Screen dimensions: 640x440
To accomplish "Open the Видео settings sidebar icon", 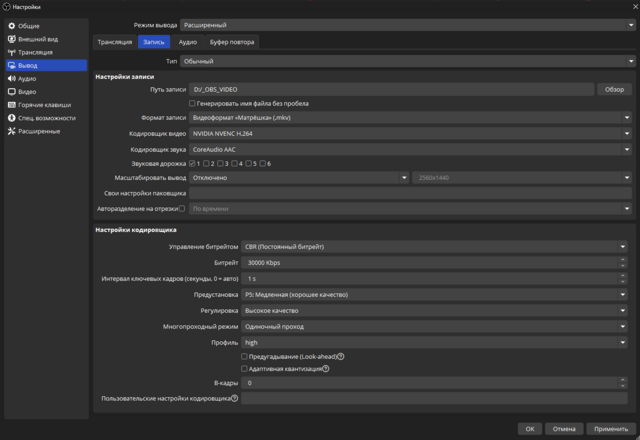I will click(x=11, y=91).
